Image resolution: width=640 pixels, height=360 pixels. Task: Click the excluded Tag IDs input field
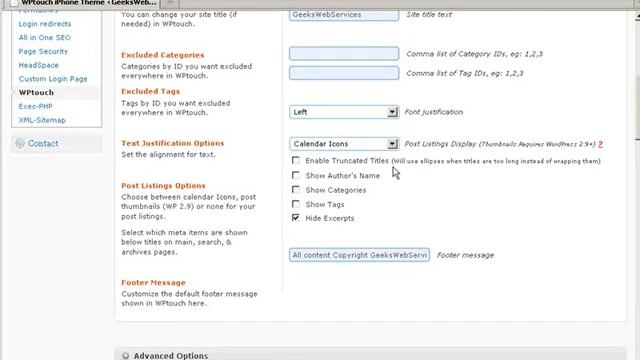[x=344, y=73]
